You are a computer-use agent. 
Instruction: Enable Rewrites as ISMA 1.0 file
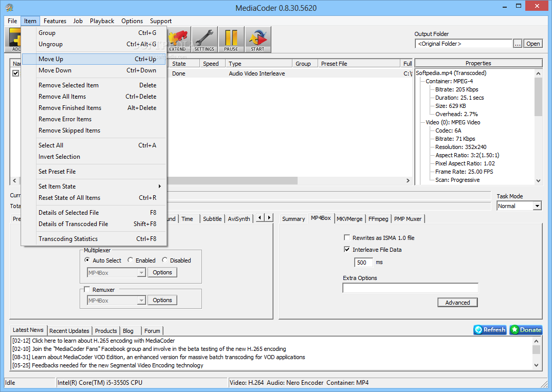(347, 237)
